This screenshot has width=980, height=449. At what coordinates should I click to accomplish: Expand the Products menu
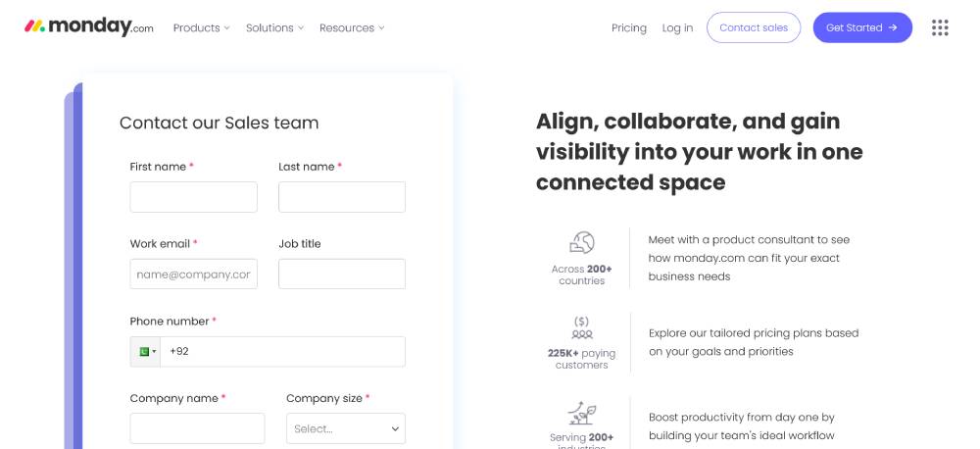[201, 27]
